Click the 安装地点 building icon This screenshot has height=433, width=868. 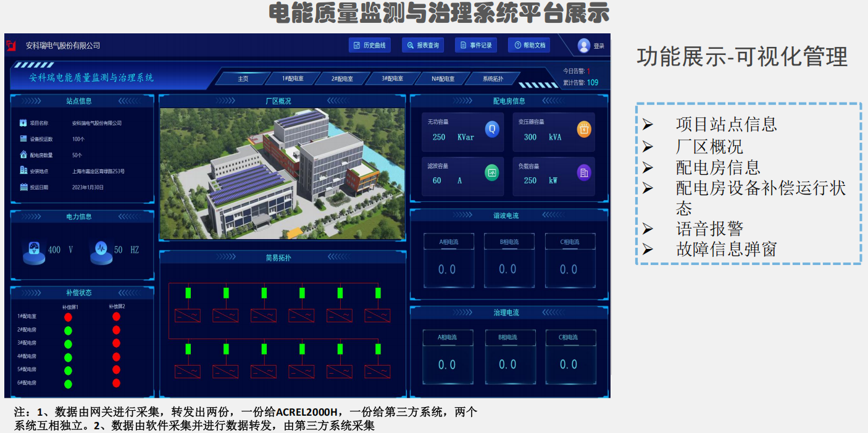pyautogui.click(x=23, y=171)
